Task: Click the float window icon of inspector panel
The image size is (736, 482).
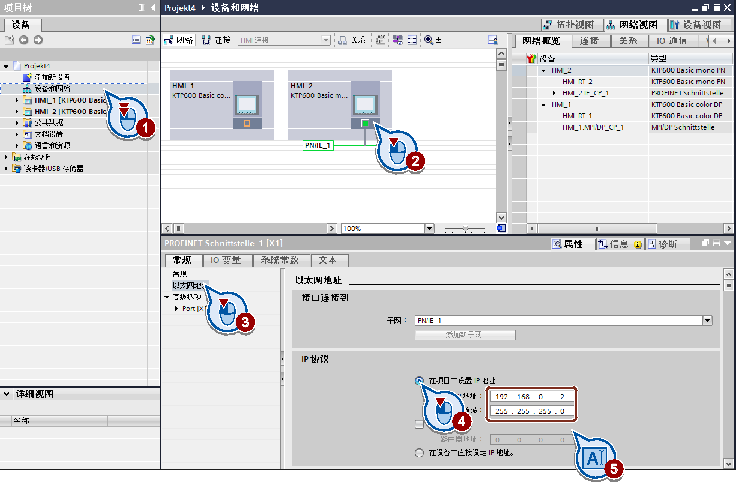Action: coord(705,243)
